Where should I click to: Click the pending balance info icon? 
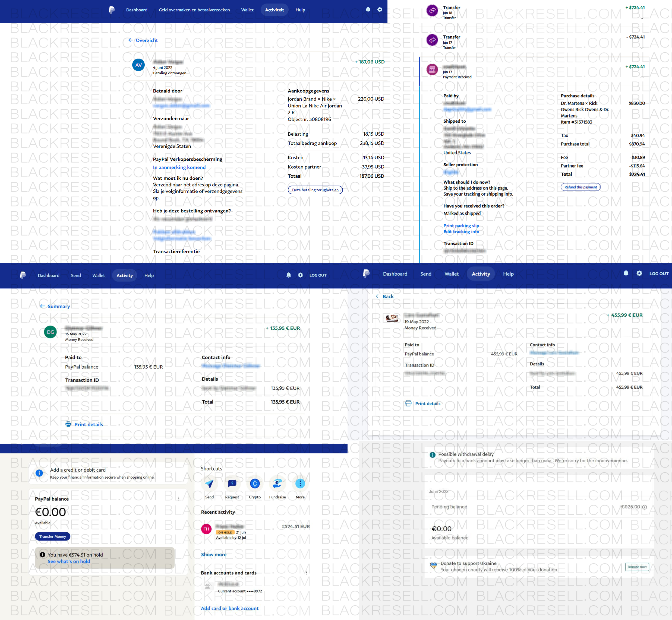tap(645, 507)
